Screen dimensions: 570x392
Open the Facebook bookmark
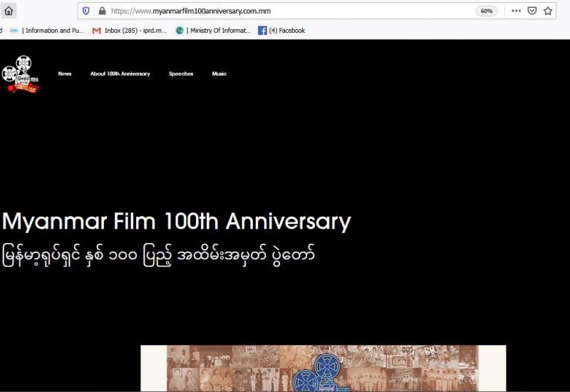pos(281,31)
